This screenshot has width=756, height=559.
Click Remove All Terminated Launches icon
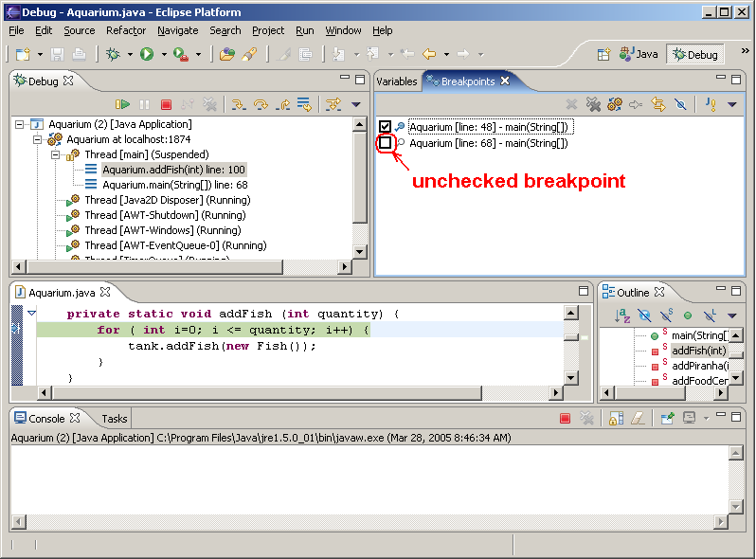(209, 104)
